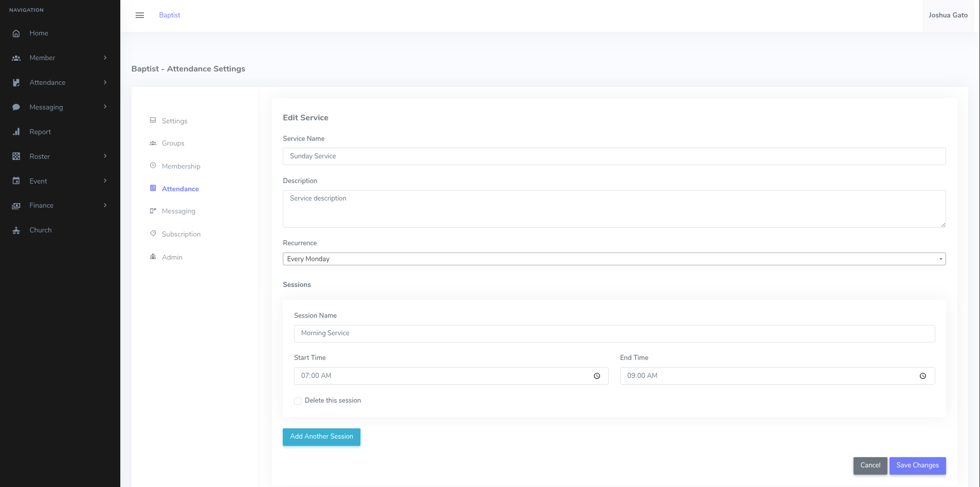Click the Report bar-chart icon
The image size is (980, 487).
coord(16,132)
